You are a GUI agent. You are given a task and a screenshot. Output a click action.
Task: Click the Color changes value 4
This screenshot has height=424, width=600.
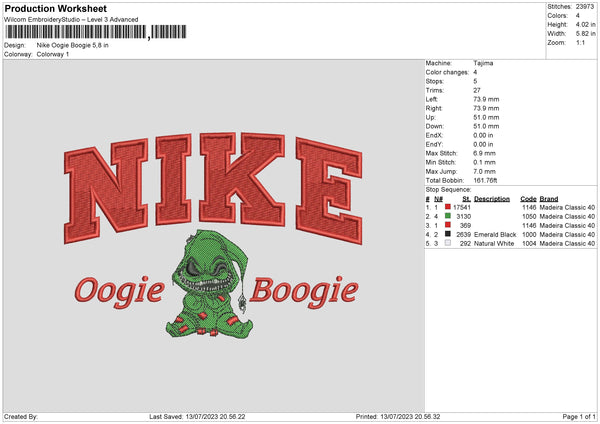coord(475,72)
